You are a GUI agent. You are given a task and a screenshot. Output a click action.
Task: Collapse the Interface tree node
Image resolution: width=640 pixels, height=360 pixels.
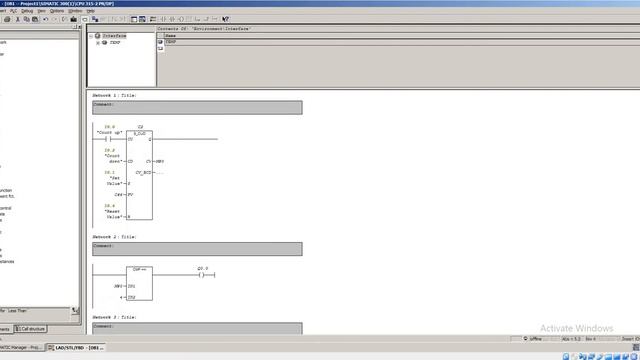[91, 36]
